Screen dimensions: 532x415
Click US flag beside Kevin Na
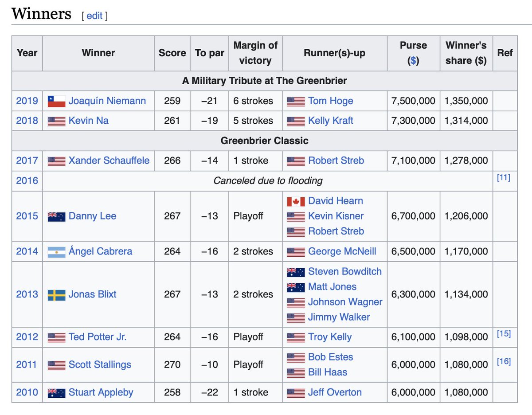[x=56, y=121]
